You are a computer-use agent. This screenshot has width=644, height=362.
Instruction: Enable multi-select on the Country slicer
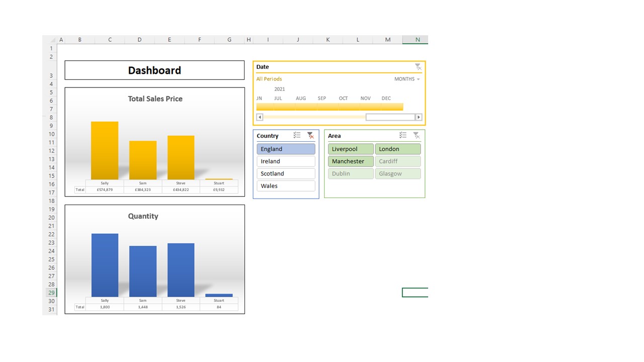(x=297, y=135)
